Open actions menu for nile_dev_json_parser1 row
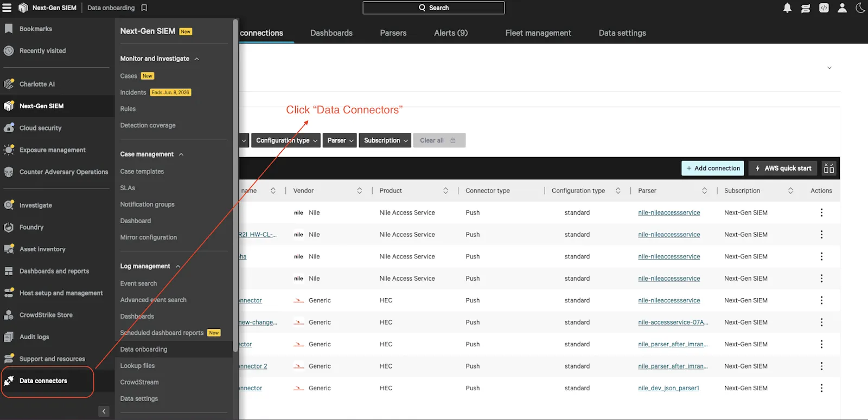The width and height of the screenshot is (868, 420). (x=821, y=388)
